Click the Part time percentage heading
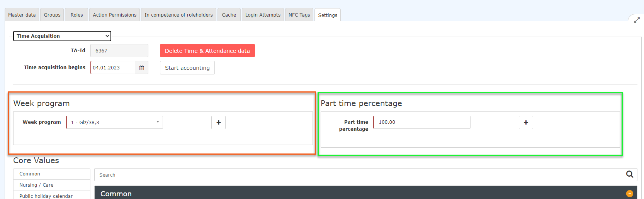This screenshot has width=644, height=199. click(362, 103)
